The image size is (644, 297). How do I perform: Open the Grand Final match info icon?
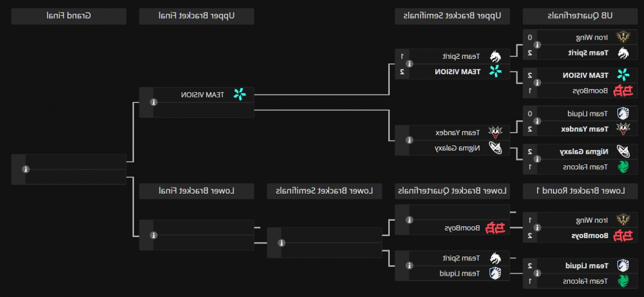point(26,169)
